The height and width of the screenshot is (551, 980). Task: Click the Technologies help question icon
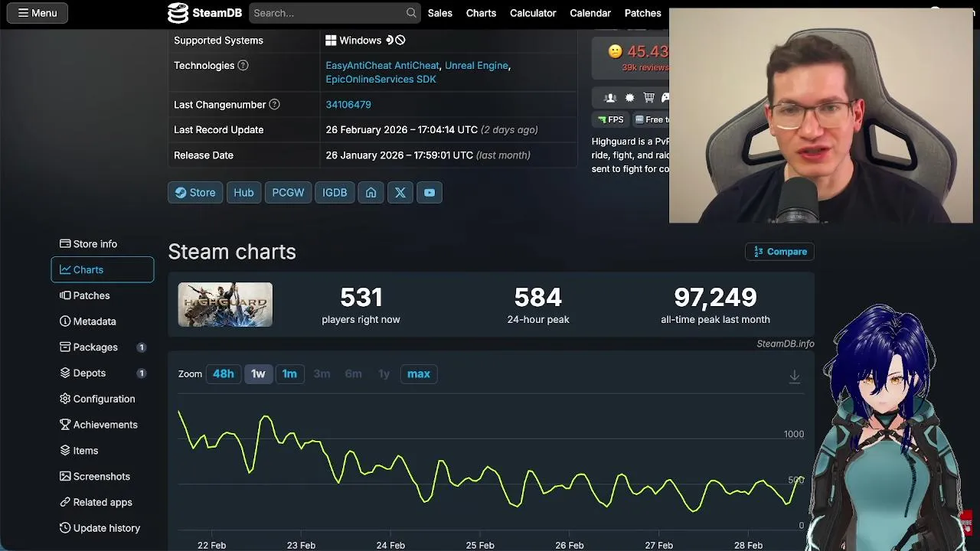pyautogui.click(x=243, y=66)
